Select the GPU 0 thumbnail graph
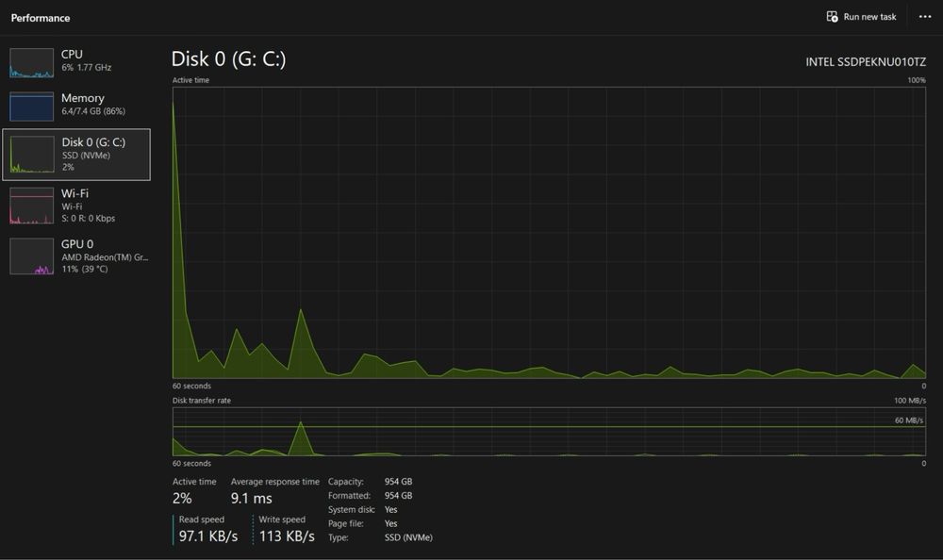 [x=31, y=256]
